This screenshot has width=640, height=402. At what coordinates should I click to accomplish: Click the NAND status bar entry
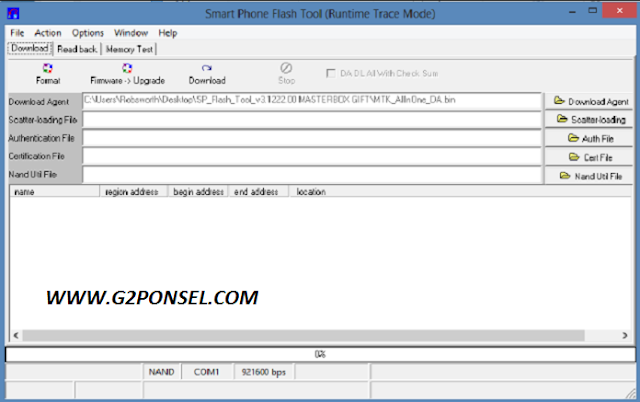[162, 372]
